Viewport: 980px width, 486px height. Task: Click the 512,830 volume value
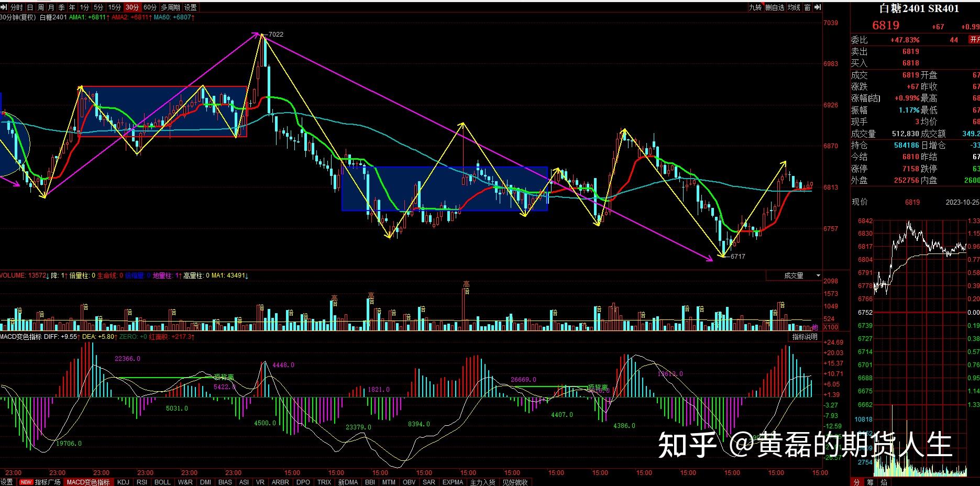(x=906, y=134)
